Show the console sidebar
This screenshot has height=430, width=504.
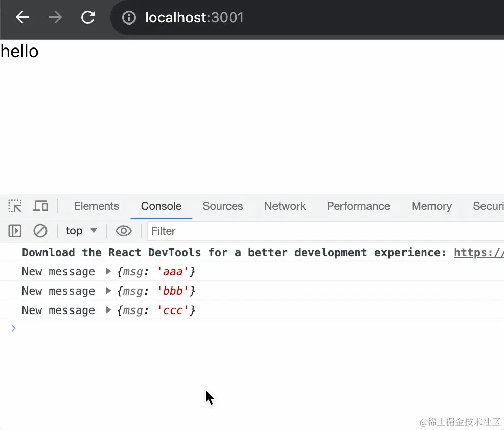pos(15,231)
